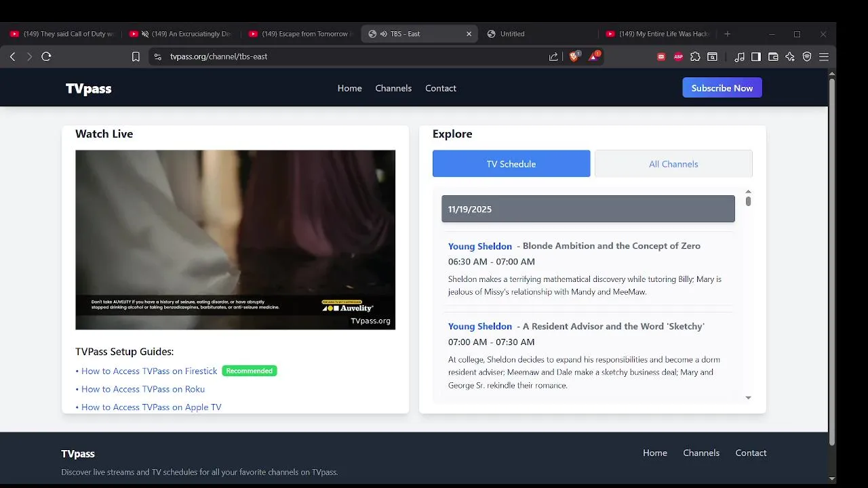
Task: Switch to 'They said Call of Duty' tab
Action: [62, 34]
